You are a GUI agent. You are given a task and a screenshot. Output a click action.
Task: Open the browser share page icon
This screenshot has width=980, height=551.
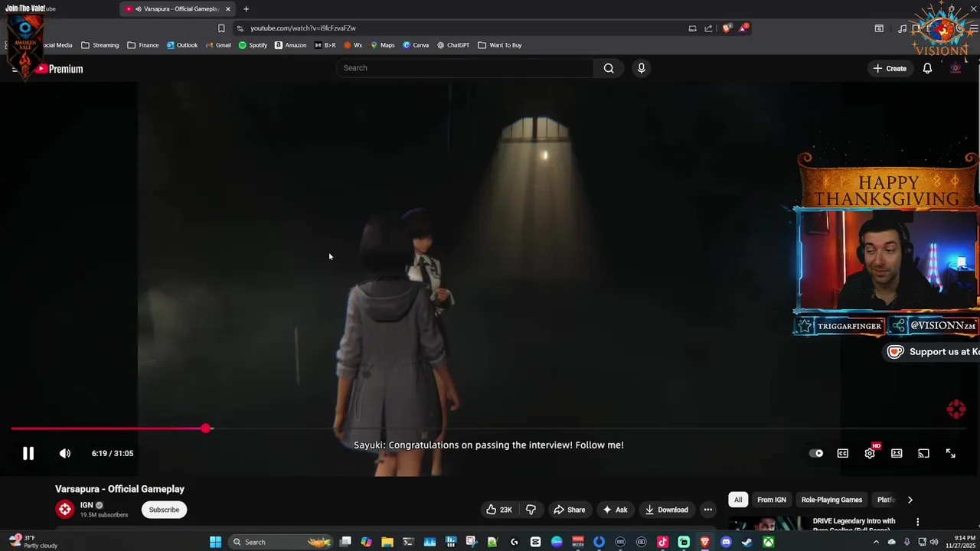coord(708,28)
